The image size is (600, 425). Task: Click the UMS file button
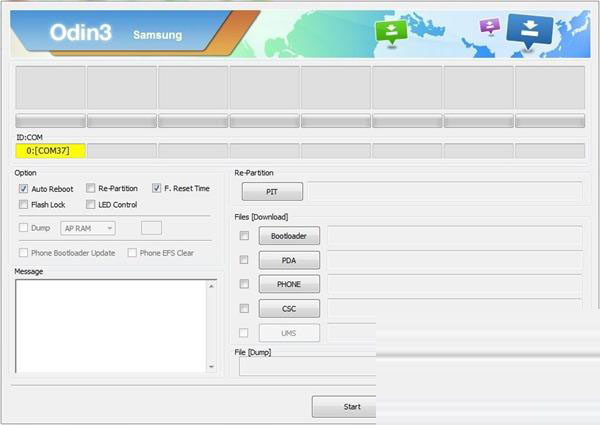point(289,333)
